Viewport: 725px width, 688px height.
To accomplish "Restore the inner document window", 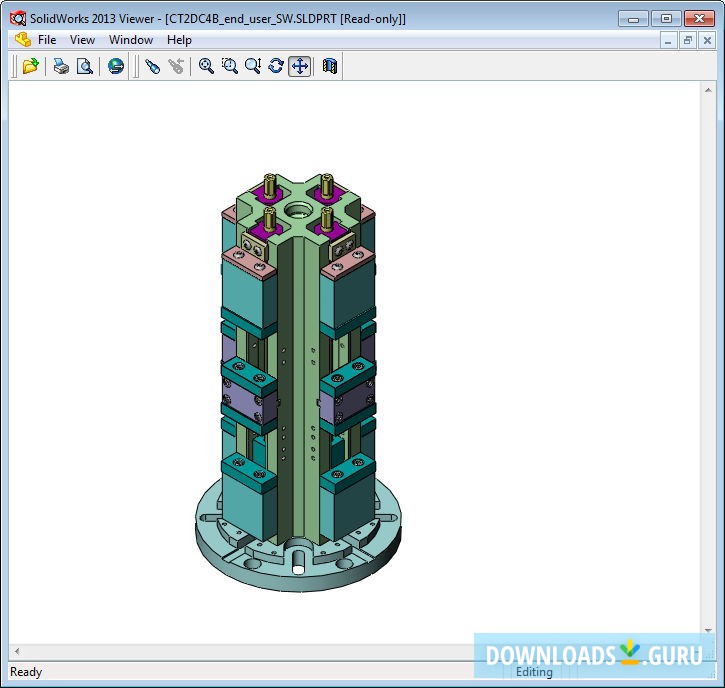I will 688,40.
